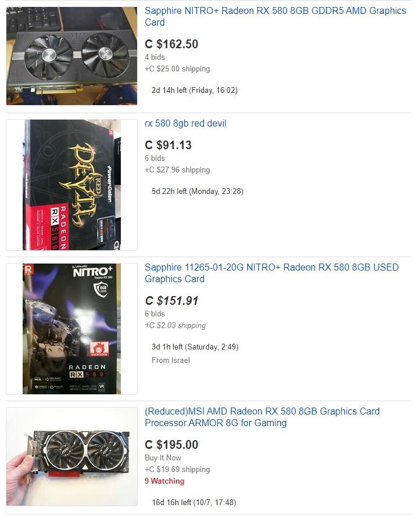420x515 pixels.
Task: Open the MSI ARMOR 8G listing title
Action: point(262,417)
